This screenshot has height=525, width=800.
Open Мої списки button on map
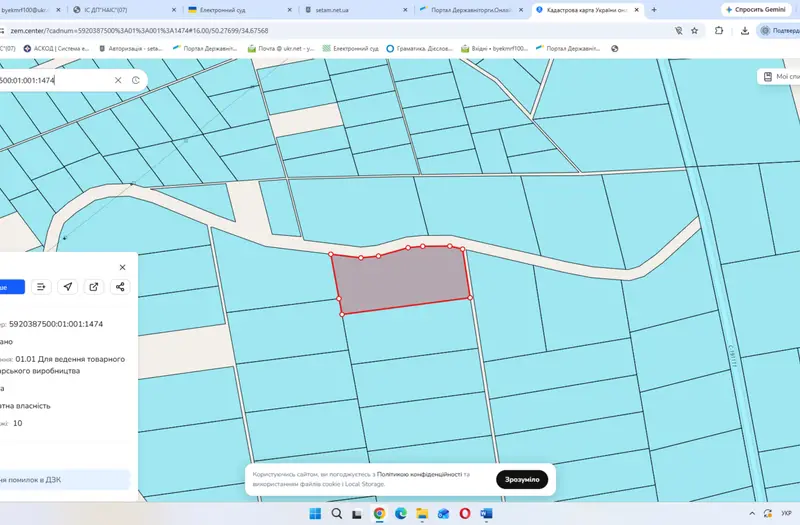click(779, 77)
